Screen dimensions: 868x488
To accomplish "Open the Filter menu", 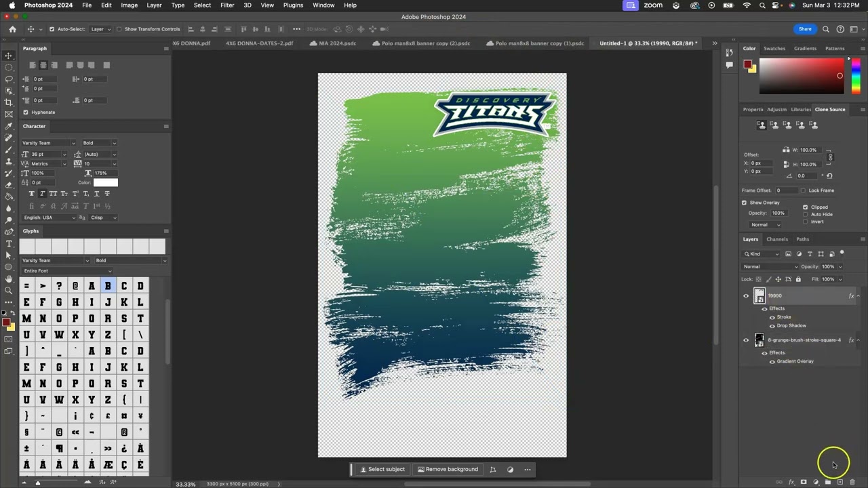I will coord(227,5).
